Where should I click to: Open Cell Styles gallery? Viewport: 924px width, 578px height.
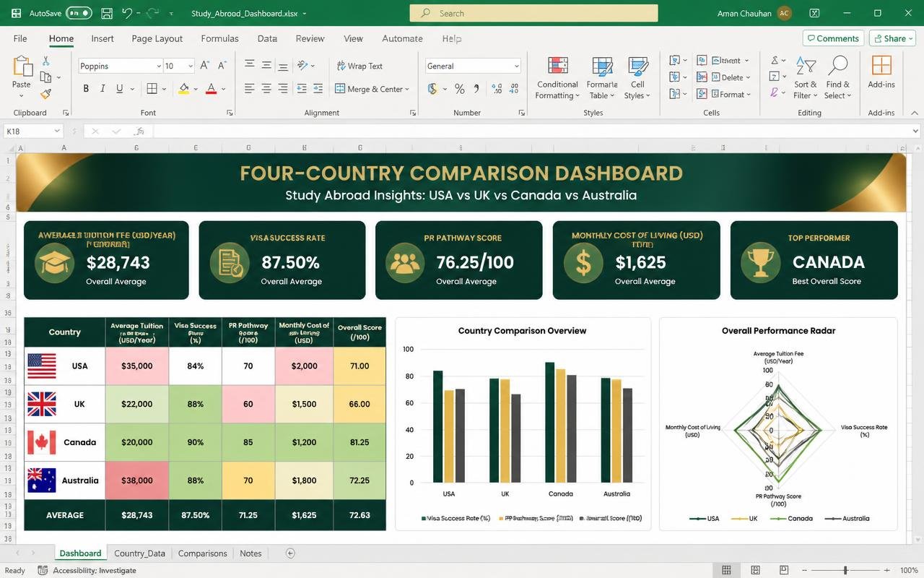(637, 79)
